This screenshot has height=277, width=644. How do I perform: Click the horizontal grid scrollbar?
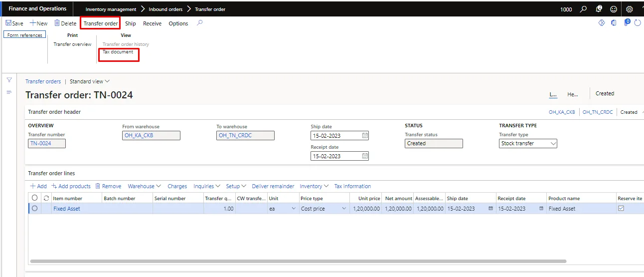tap(298, 261)
